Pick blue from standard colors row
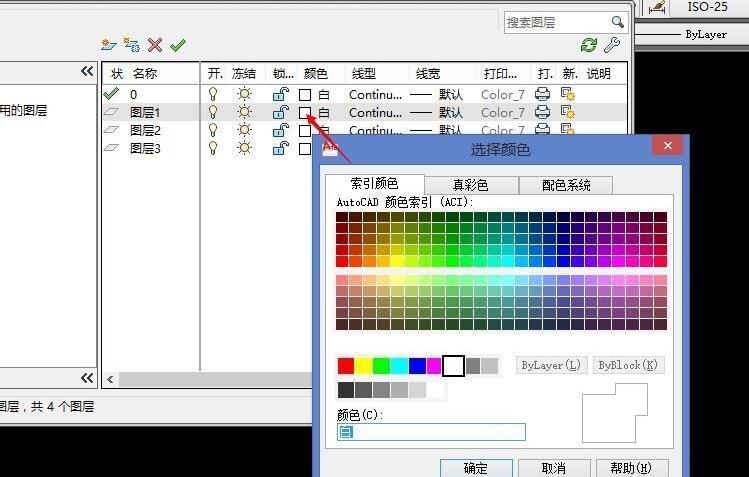The image size is (749, 477). point(417,366)
